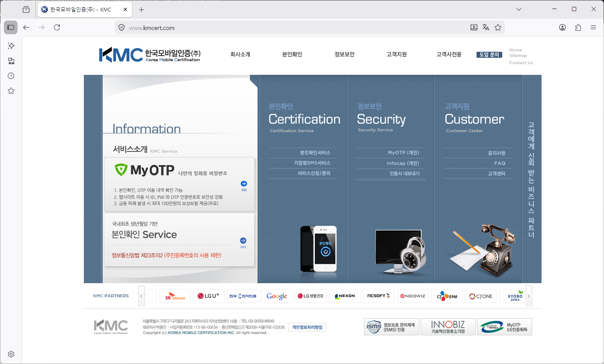
Task: Open the 인증서 내보내기 link
Action: (x=405, y=174)
